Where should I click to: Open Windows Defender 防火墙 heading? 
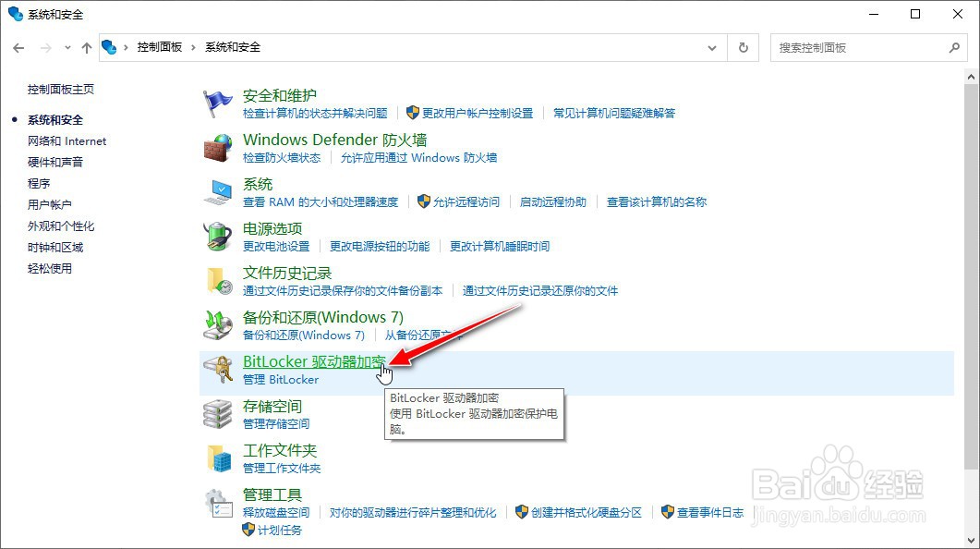(x=335, y=140)
